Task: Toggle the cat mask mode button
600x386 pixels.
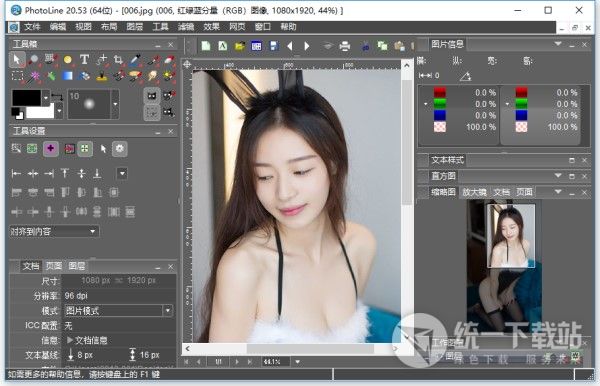Action: click(152, 96)
